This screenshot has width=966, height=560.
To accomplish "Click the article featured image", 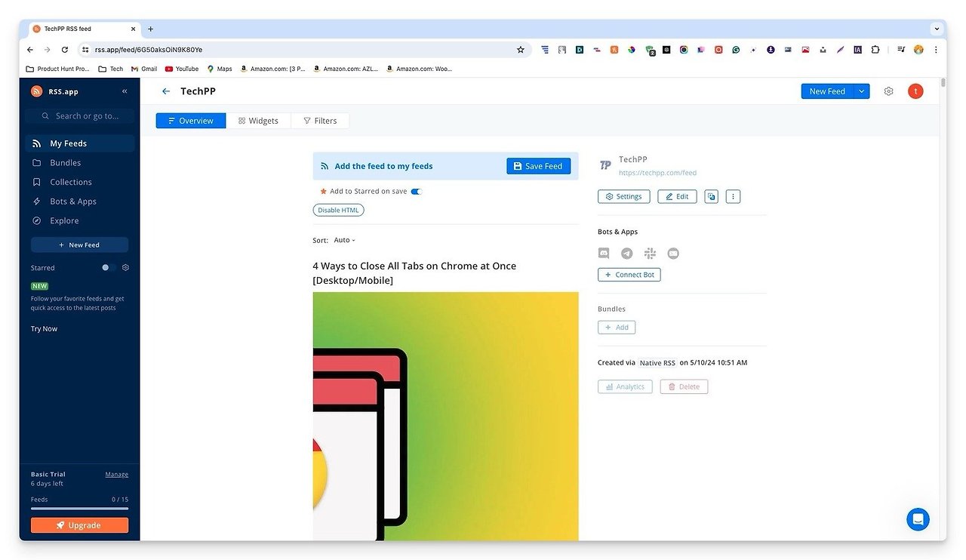I will [445, 416].
